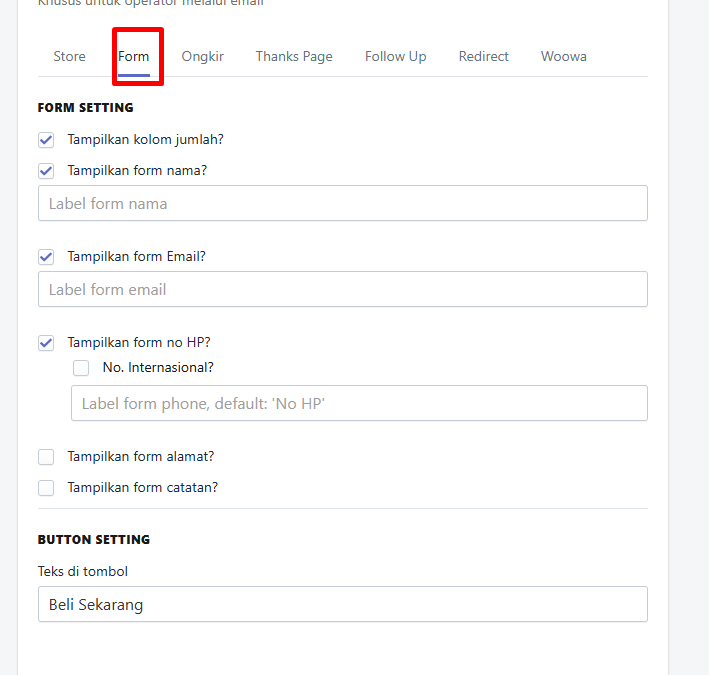Image resolution: width=709 pixels, height=675 pixels.
Task: Enable Tampilkan form catatan checkbox
Action: point(46,488)
